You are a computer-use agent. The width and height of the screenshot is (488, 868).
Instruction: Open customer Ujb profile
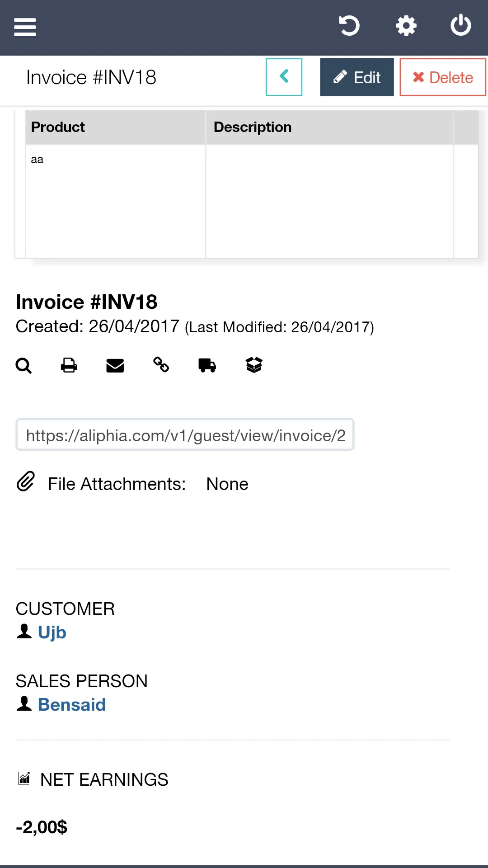pos(52,632)
